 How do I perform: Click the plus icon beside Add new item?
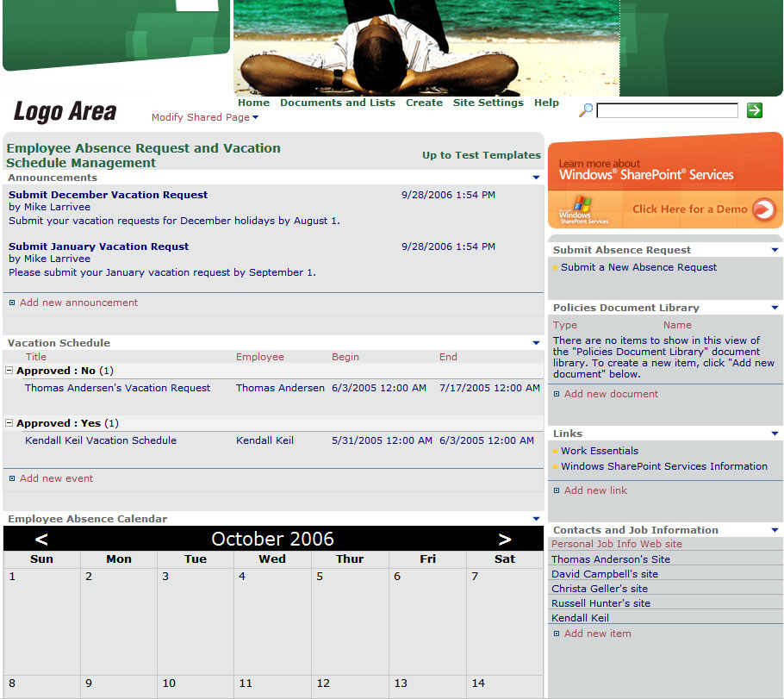pos(557,634)
